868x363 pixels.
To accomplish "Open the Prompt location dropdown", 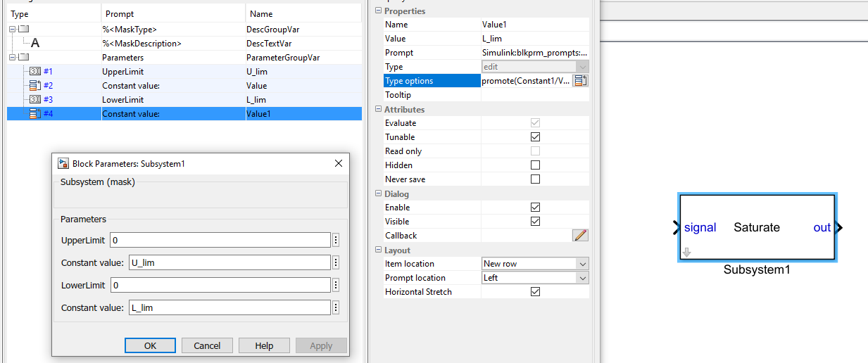I will click(x=581, y=278).
